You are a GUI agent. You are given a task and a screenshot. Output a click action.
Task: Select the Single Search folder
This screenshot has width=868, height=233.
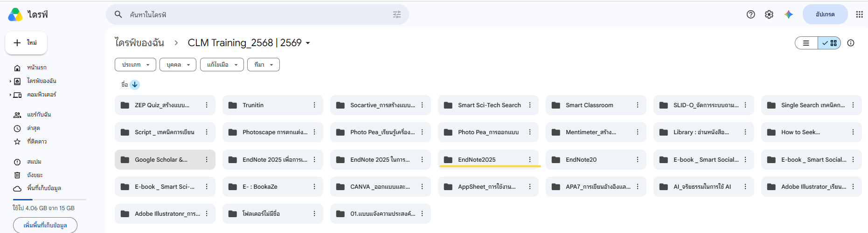[x=812, y=105]
